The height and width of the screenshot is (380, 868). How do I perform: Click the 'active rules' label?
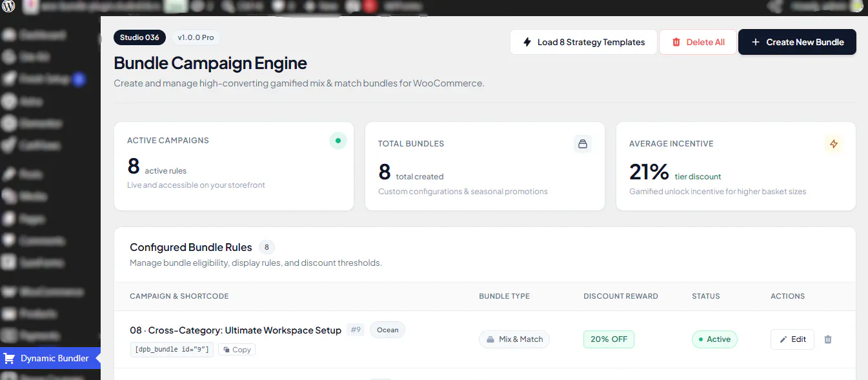pos(166,171)
